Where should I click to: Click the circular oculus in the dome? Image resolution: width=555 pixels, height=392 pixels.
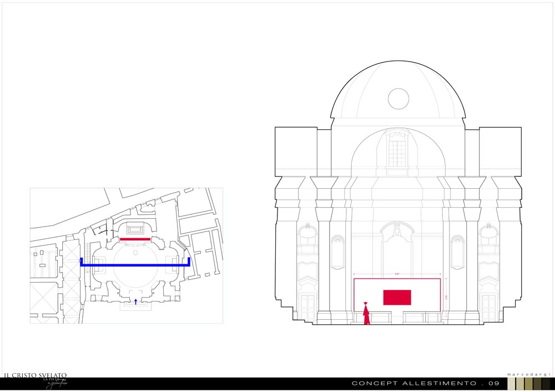point(398,99)
